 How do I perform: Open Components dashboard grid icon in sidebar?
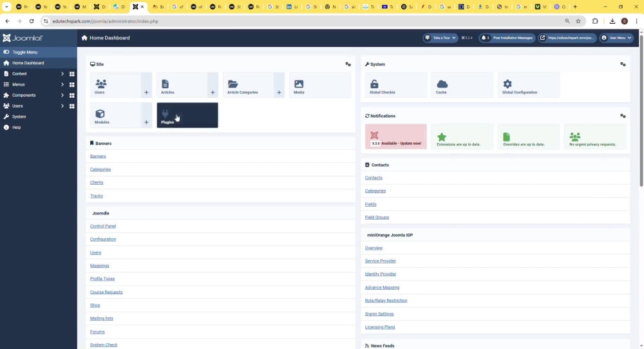click(x=72, y=95)
